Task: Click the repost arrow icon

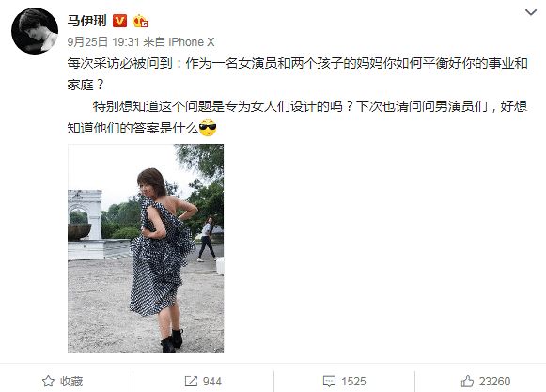Action: 191,382
